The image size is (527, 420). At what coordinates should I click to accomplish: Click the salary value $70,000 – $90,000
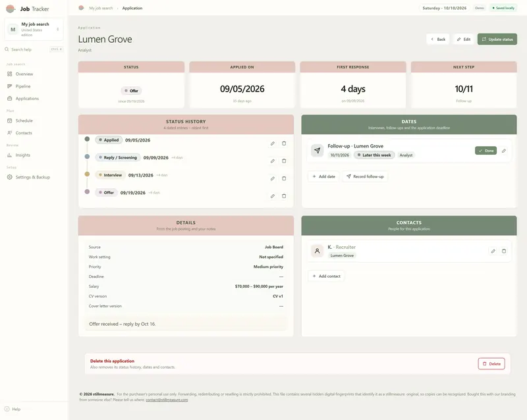tap(259, 286)
